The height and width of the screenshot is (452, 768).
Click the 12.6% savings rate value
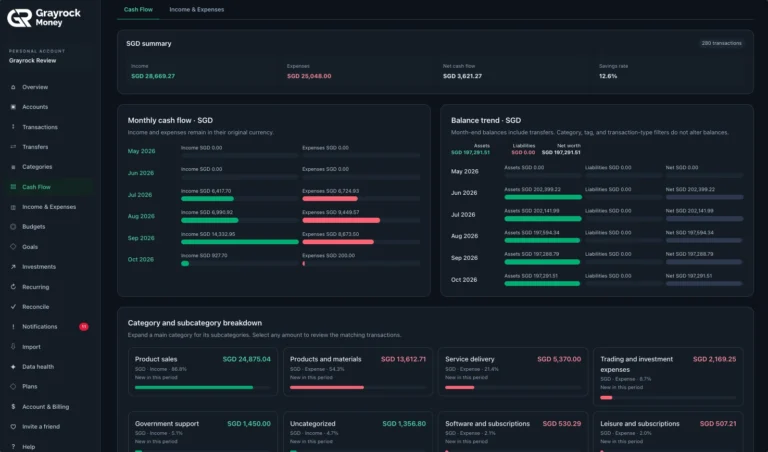pos(608,76)
